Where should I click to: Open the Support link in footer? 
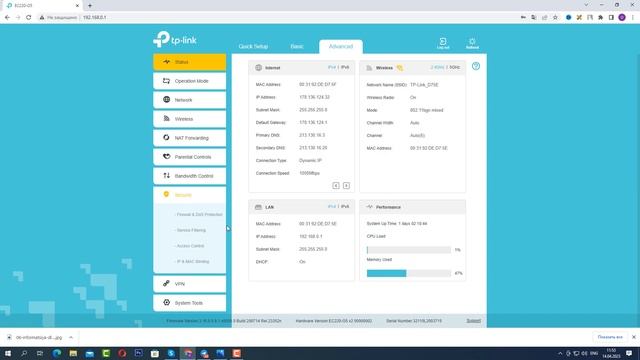pos(473,321)
